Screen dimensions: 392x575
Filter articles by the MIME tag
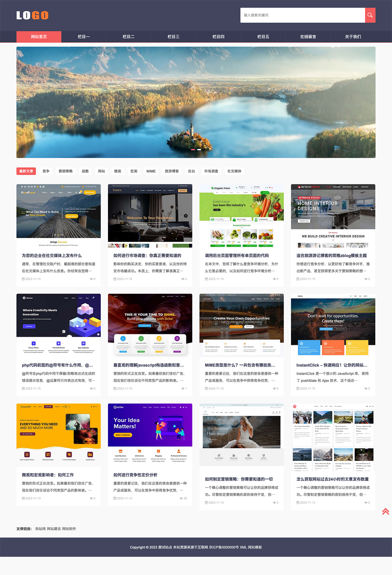pos(151,171)
